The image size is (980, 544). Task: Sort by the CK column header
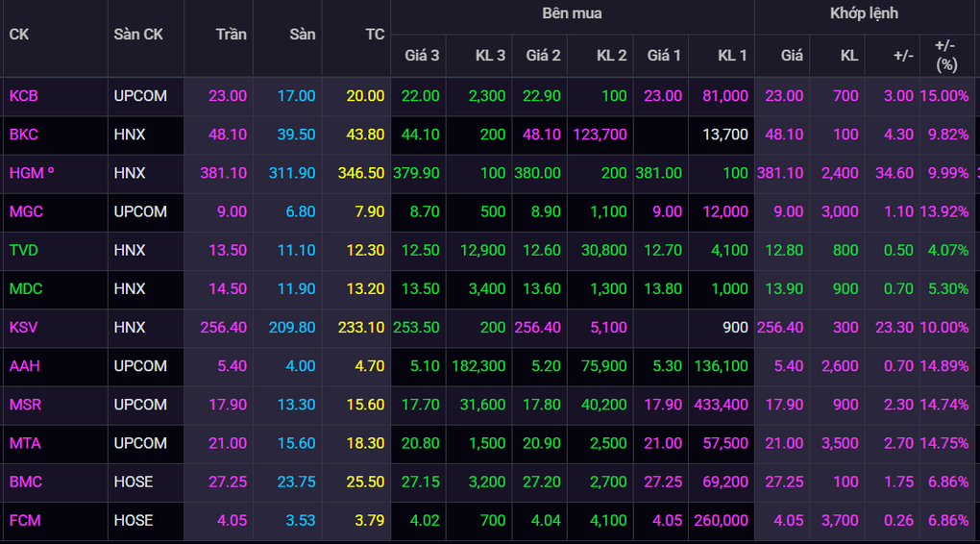point(19,35)
